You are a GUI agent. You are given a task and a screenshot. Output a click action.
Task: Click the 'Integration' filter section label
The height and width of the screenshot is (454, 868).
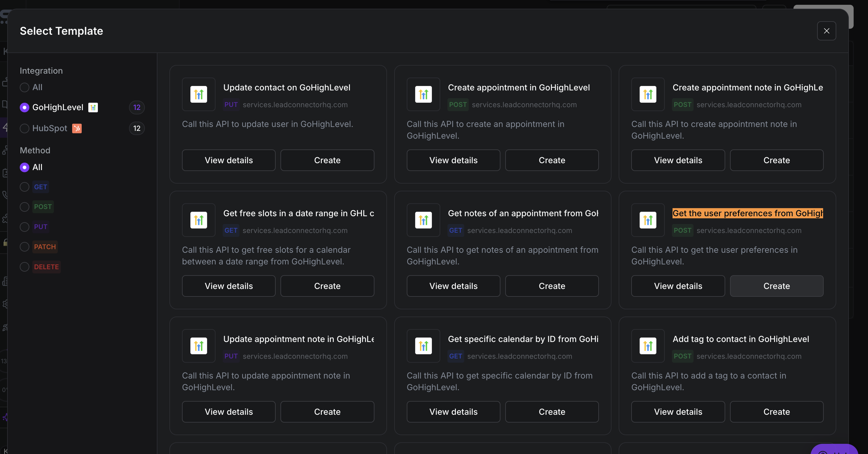[41, 71]
